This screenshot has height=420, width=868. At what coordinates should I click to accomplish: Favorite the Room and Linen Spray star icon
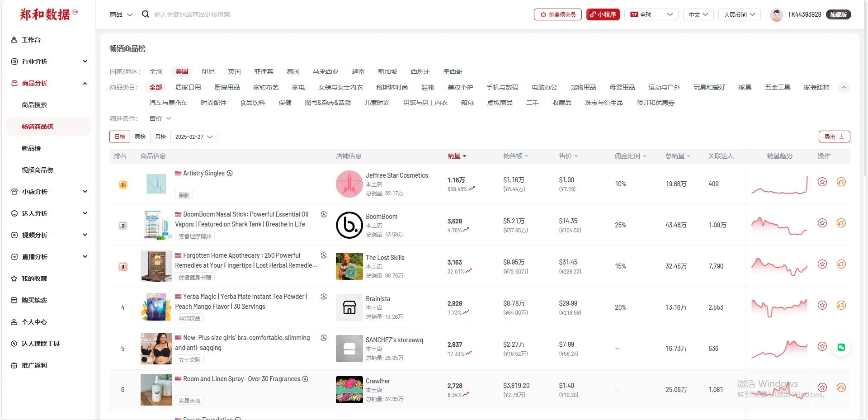pos(822,387)
